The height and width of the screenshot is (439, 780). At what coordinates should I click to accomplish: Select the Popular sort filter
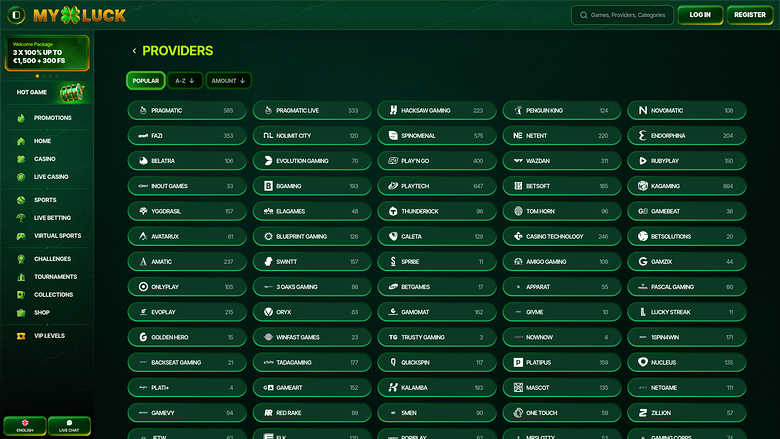pos(145,80)
